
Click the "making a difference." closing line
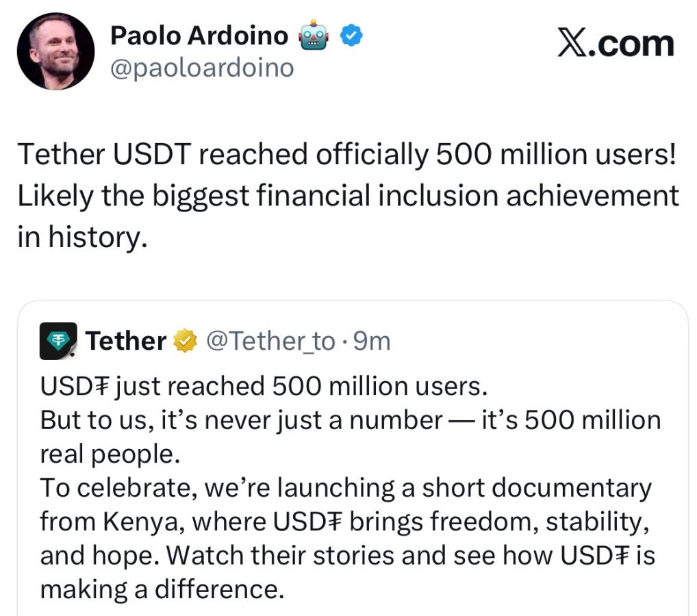coord(162,589)
